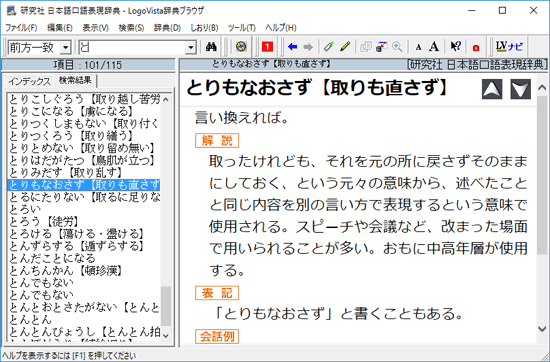Select entry とろい
Screen dimensions: 550x362
[84, 209]
